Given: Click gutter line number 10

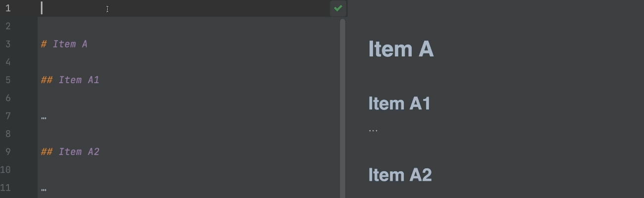Looking at the screenshot, I should tap(5, 169).
